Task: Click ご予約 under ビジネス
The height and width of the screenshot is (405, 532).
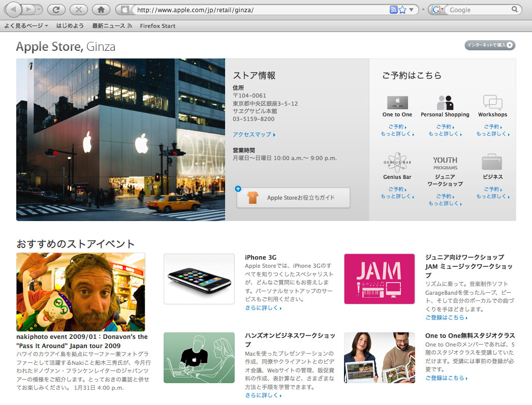Action: tap(493, 189)
